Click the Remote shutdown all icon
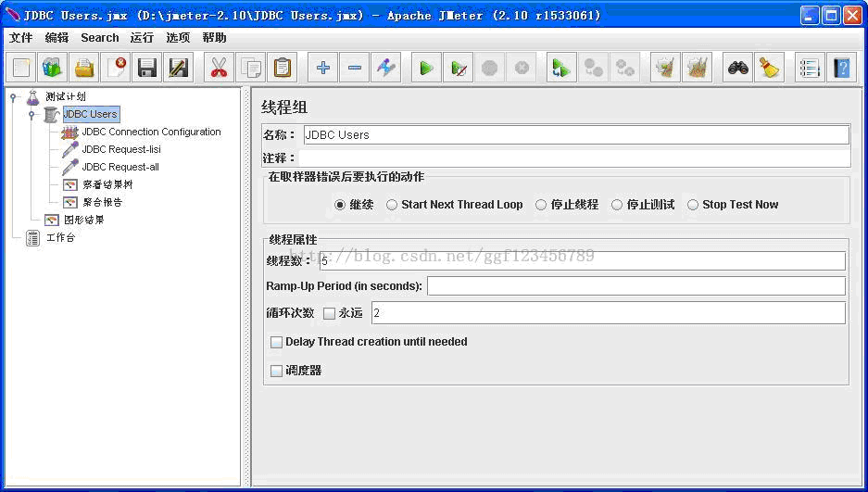Image resolution: width=868 pixels, height=492 pixels. (624, 68)
